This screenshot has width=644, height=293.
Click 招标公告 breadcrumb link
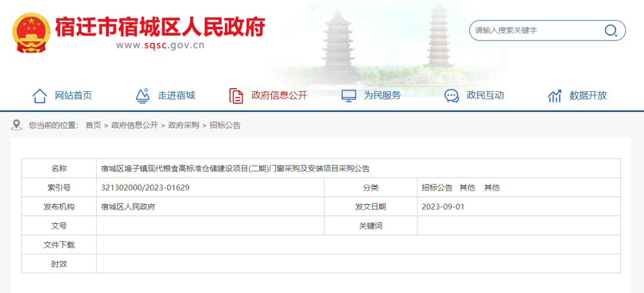225,126
